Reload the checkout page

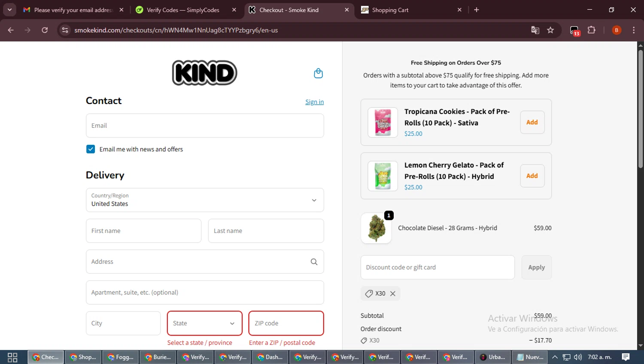click(x=45, y=30)
